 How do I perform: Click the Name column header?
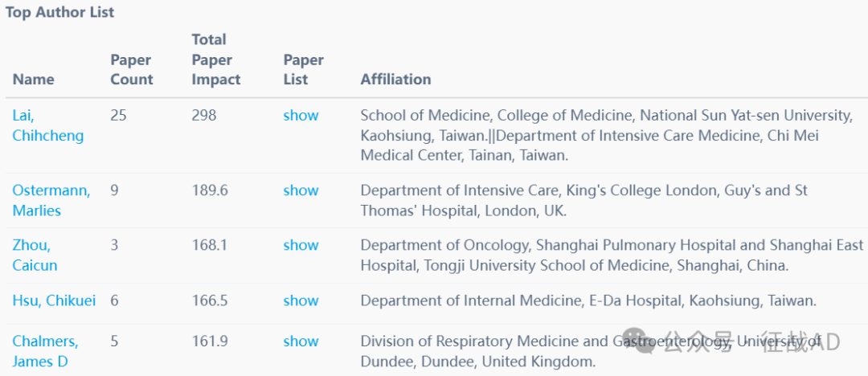tap(33, 79)
